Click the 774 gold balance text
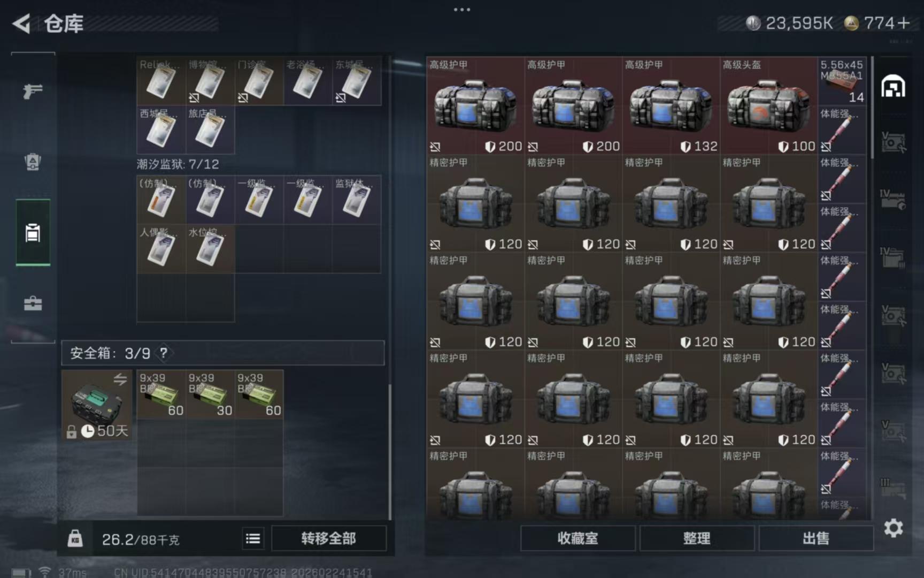The width and height of the screenshot is (924, 578). tap(880, 23)
